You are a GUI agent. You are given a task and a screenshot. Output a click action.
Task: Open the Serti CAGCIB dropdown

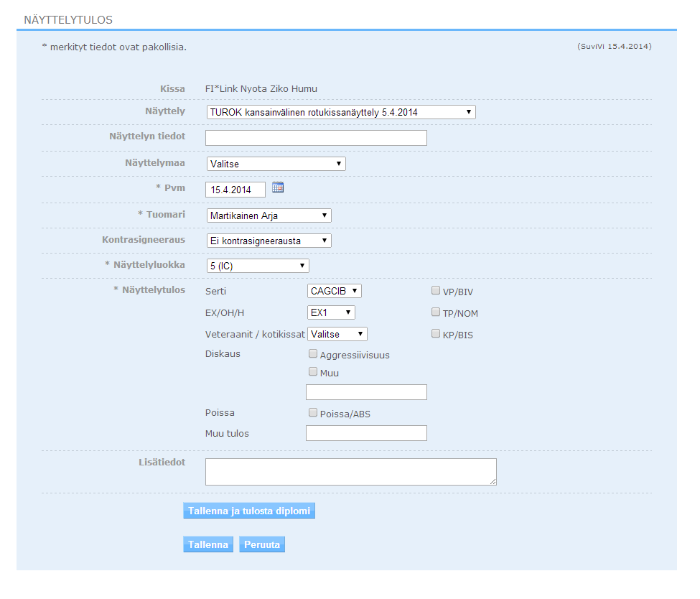pyautogui.click(x=335, y=291)
